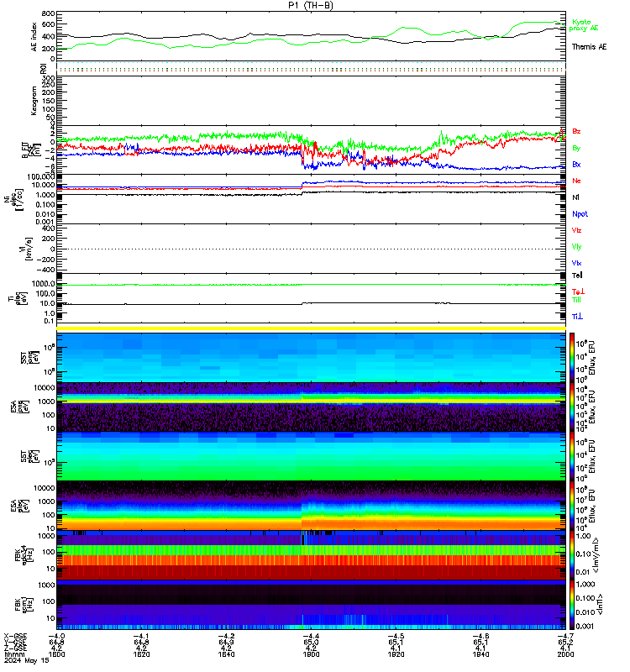
Task: Select the blue "Vix" velocity legend label
Action: pos(576,263)
